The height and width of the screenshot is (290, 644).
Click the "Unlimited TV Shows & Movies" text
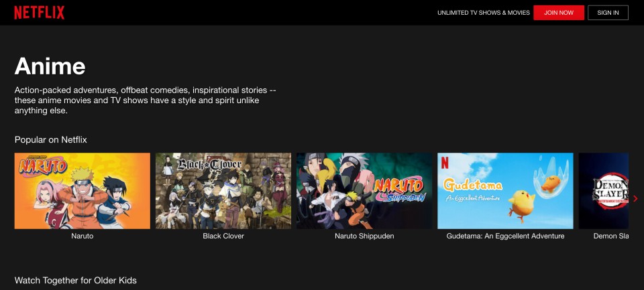point(484,13)
